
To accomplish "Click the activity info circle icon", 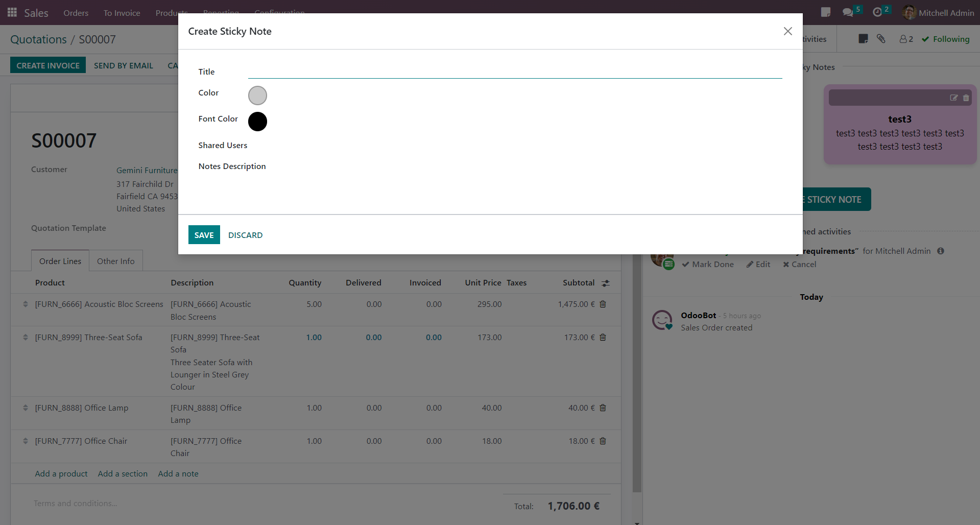I will (x=940, y=251).
